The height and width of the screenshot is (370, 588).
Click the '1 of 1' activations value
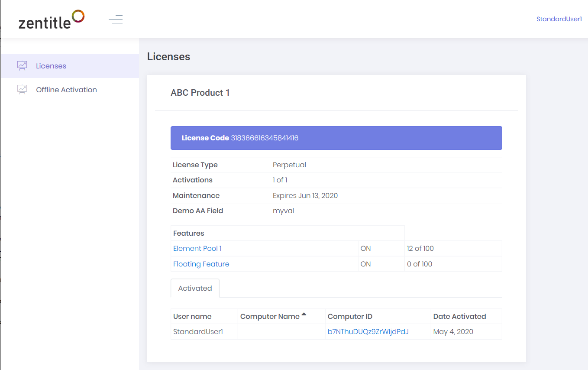280,180
